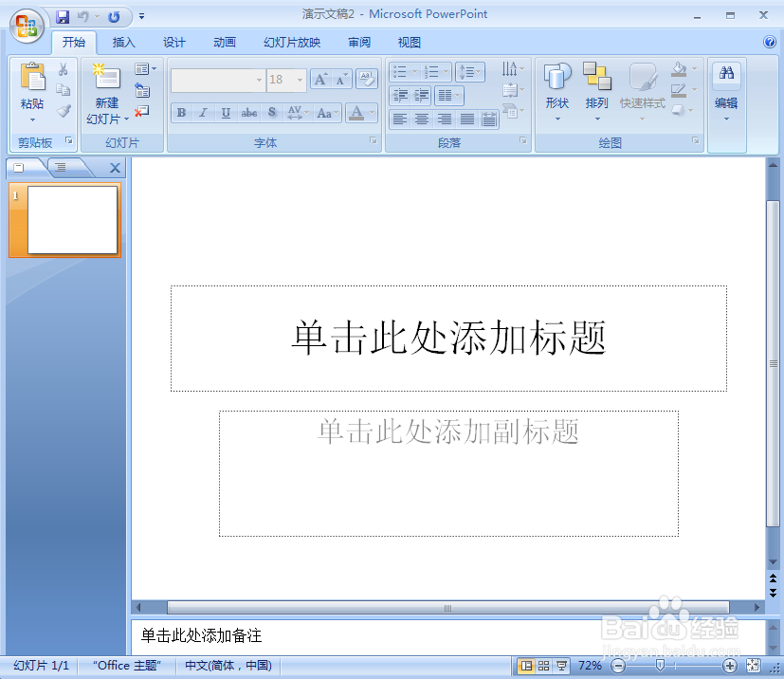Toggle Text Shadow (S) formatting
Image resolution: width=784 pixels, height=679 pixels.
click(x=271, y=113)
